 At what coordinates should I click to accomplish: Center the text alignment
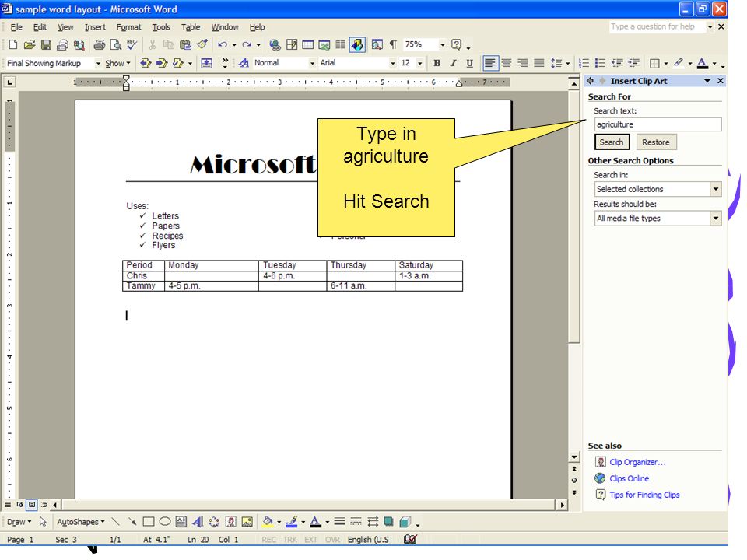tap(507, 63)
